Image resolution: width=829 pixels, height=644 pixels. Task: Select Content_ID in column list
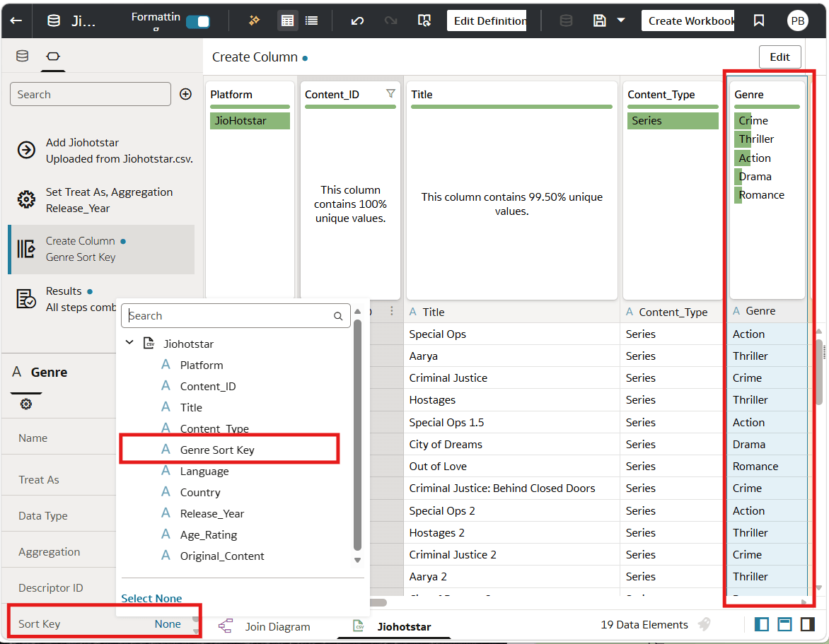click(x=208, y=386)
